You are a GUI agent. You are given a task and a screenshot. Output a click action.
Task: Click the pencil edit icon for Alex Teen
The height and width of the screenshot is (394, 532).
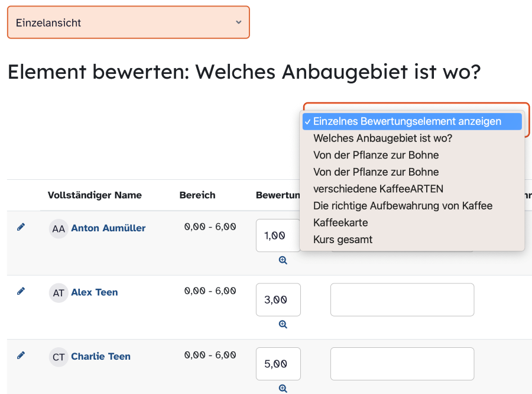click(21, 291)
